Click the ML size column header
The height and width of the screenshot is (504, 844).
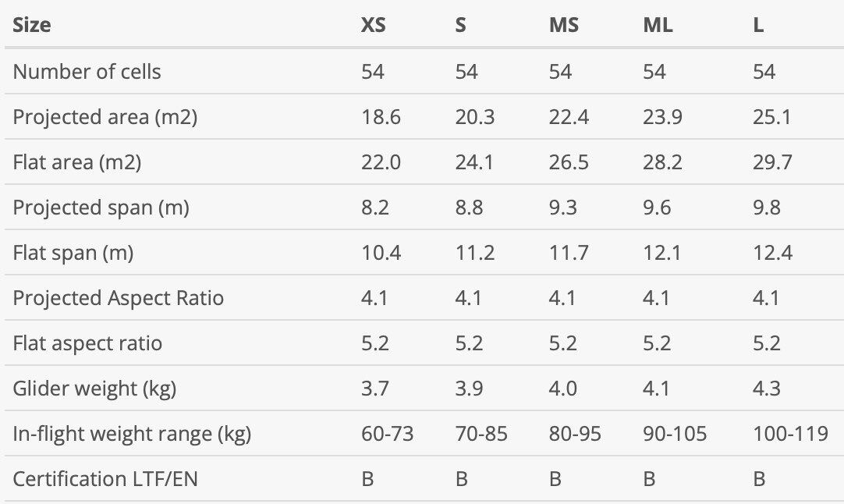[658, 25]
